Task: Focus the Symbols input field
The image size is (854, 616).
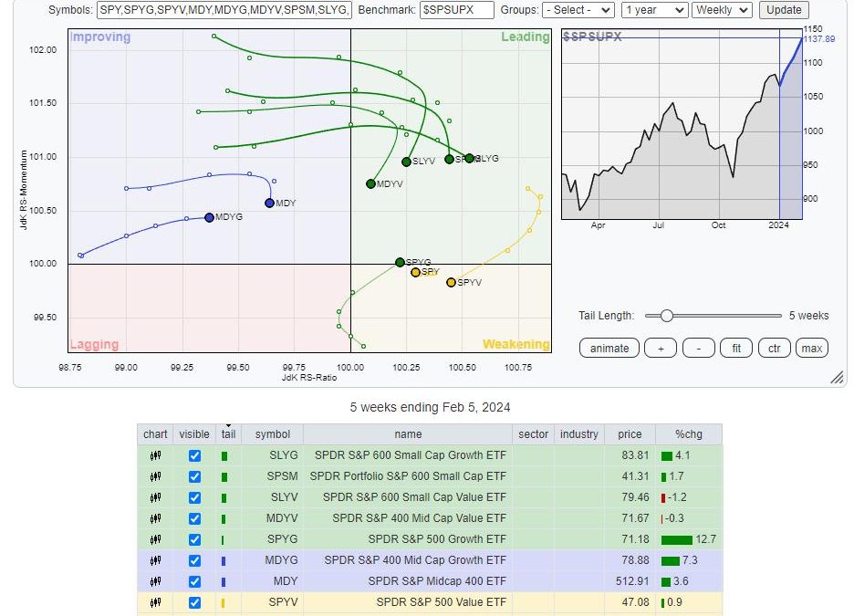Action: (x=224, y=10)
